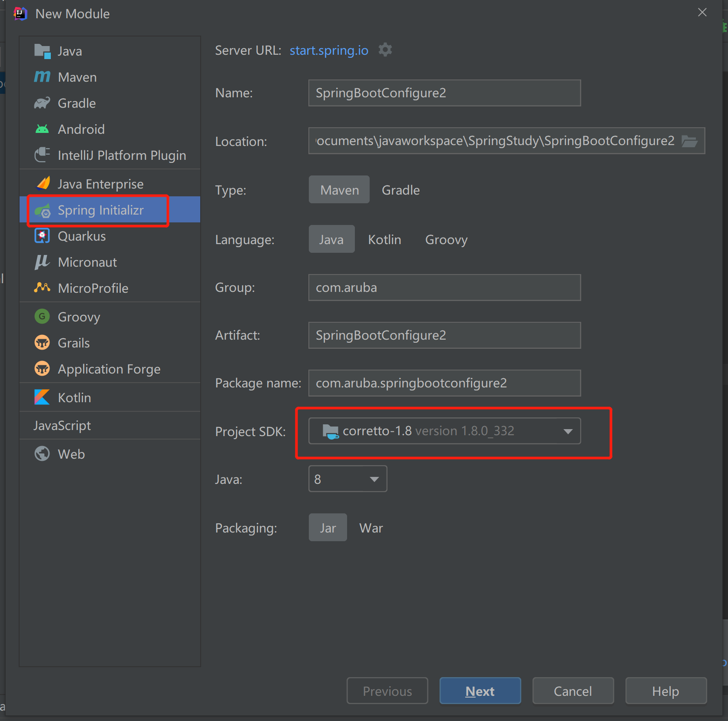Open the Java version dropdown
The image size is (728, 721).
(347, 479)
